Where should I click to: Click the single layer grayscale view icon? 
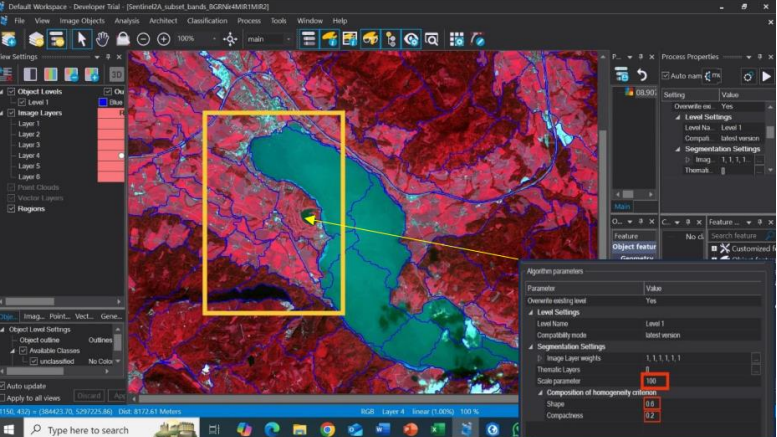pos(30,74)
